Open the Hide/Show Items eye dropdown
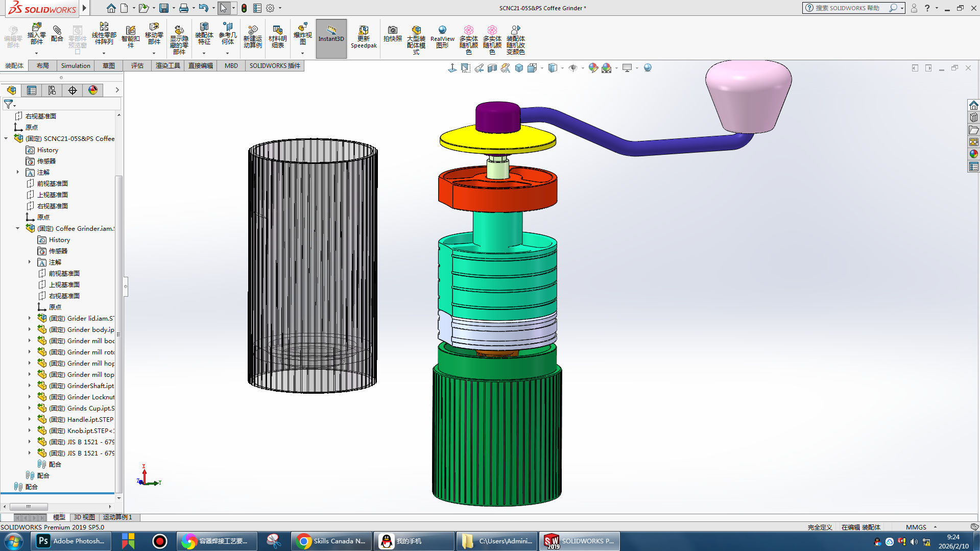Image resolution: width=980 pixels, height=551 pixels. click(x=583, y=68)
